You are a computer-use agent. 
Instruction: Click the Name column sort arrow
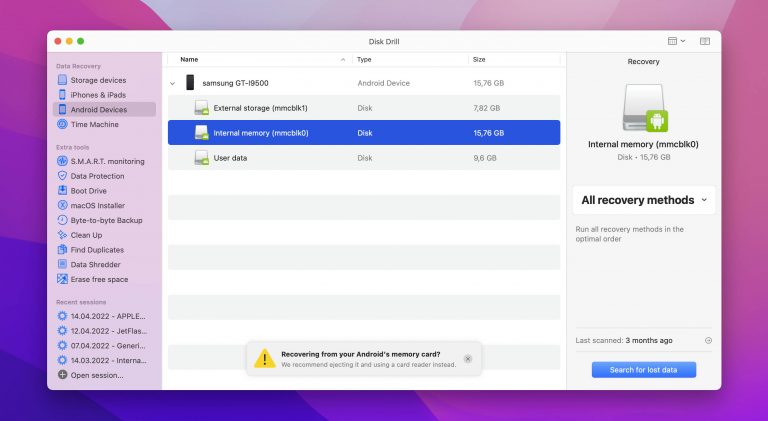click(x=343, y=60)
